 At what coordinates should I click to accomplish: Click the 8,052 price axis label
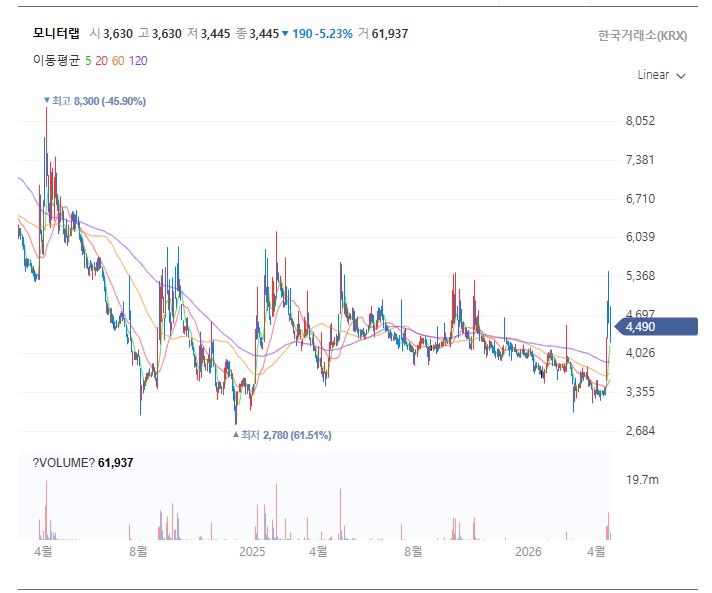click(x=640, y=121)
